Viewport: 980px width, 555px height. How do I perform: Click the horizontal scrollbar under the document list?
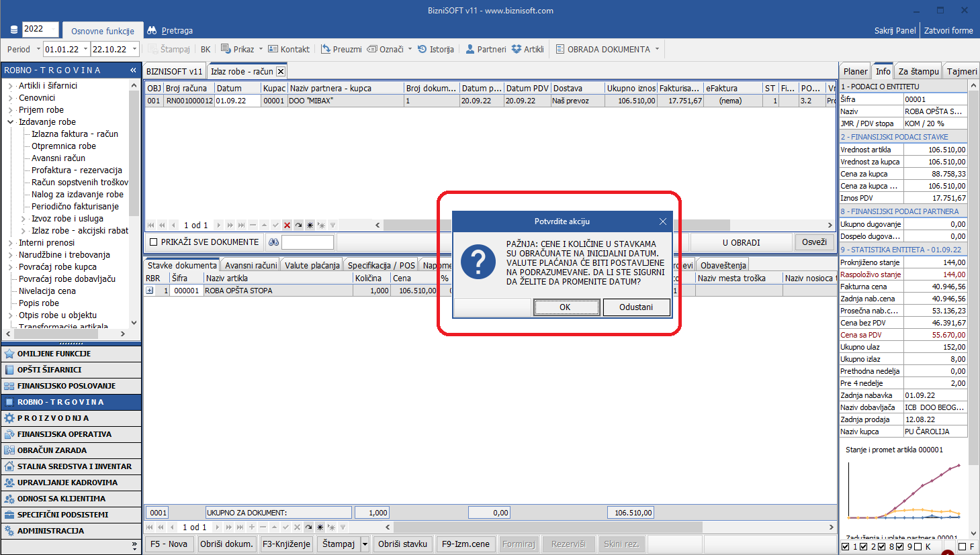pyautogui.click(x=605, y=225)
